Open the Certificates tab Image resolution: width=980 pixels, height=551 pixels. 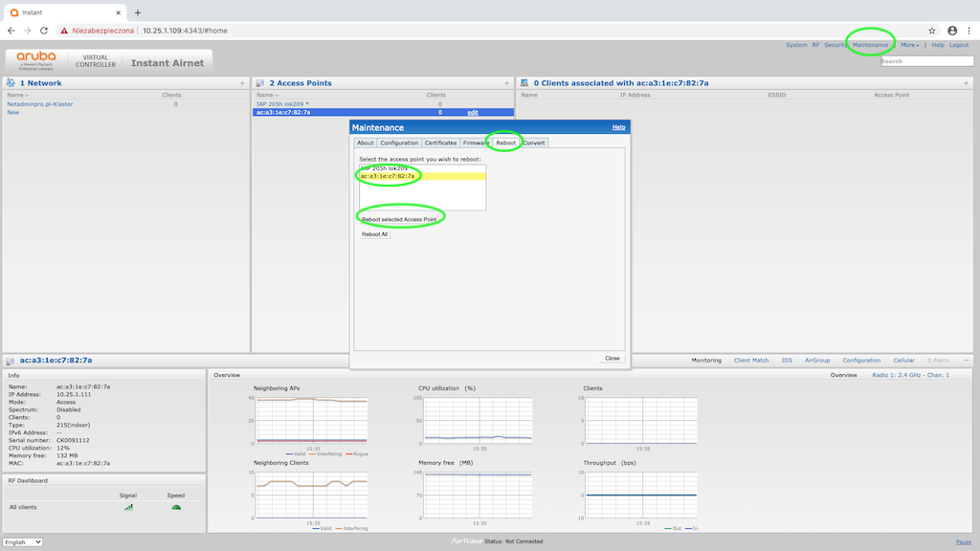[x=440, y=143]
